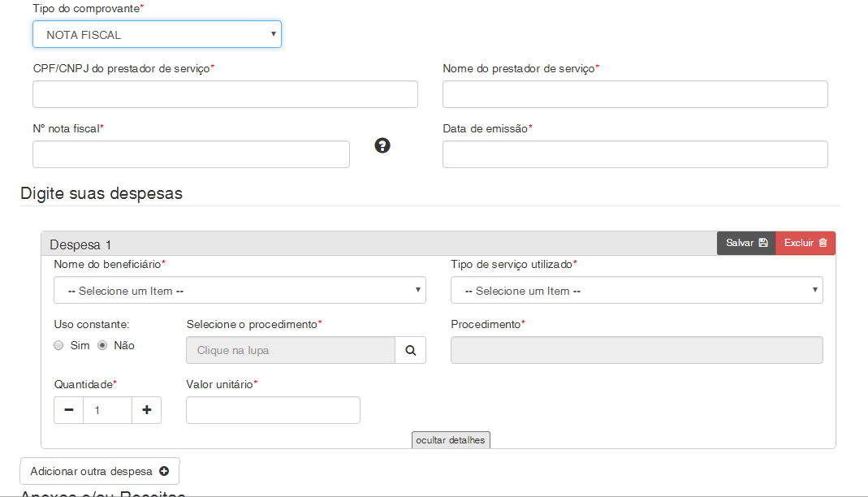Save Despesa 1 with Salvar button
The width and height of the screenshot is (868, 497).
point(746,243)
